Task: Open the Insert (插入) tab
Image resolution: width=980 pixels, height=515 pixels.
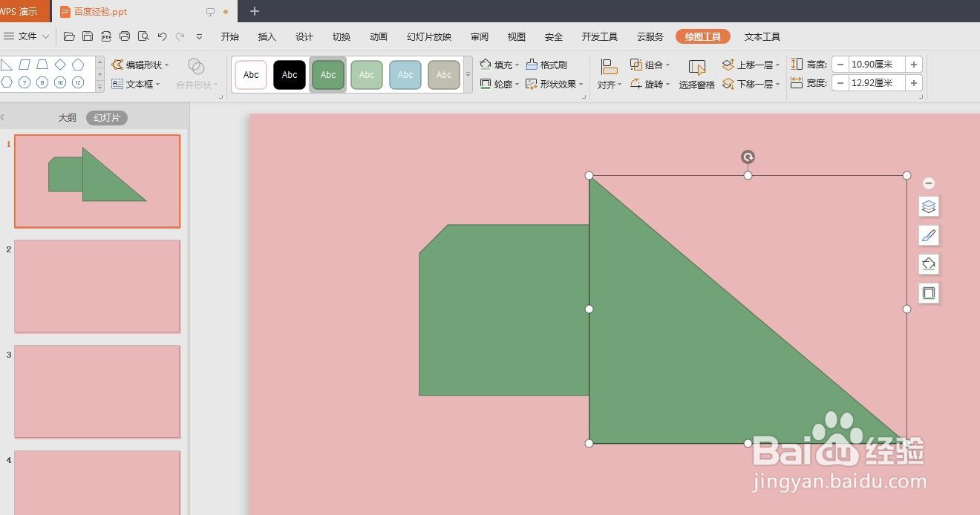Action: coord(267,36)
